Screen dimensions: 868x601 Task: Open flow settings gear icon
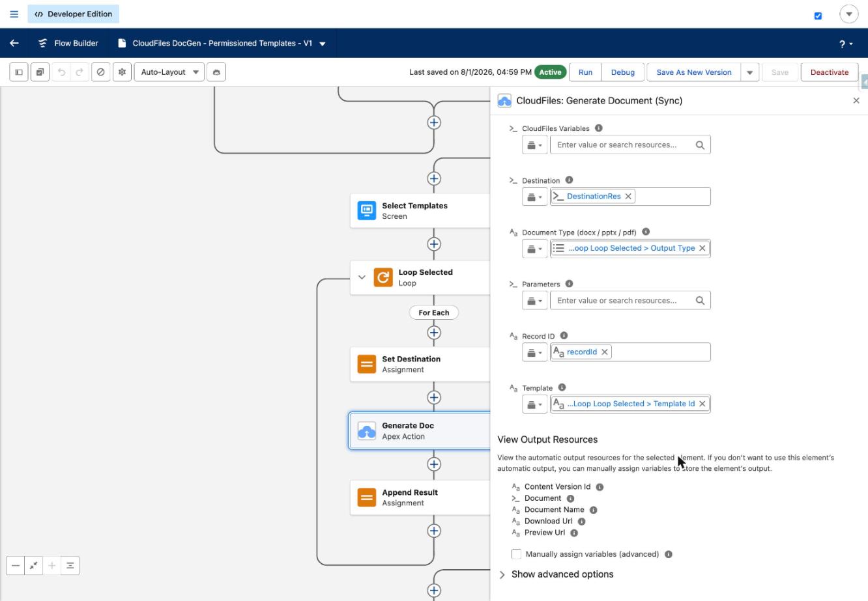tap(122, 72)
